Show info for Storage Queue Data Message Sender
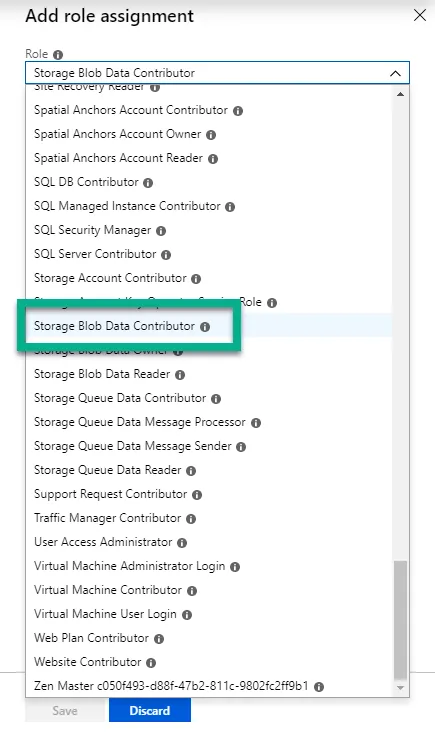Screen dimensions: 435x746 click(x=241, y=447)
